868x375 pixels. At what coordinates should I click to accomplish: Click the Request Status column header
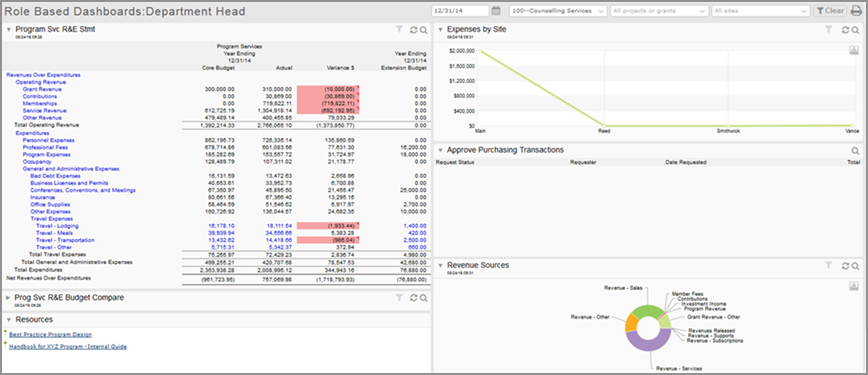point(455,162)
